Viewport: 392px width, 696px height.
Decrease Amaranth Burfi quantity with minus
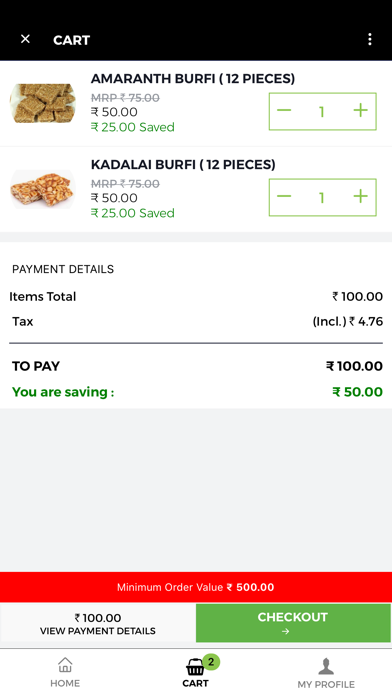(284, 111)
